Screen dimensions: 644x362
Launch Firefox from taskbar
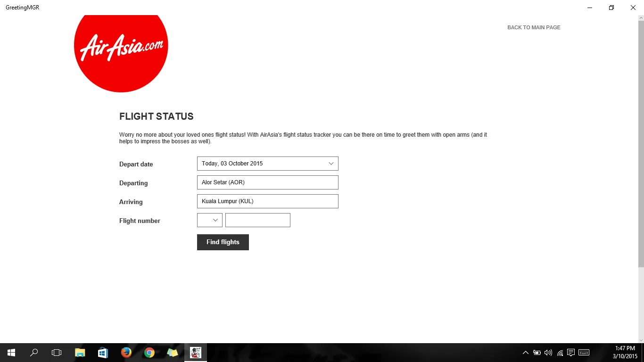click(126, 353)
